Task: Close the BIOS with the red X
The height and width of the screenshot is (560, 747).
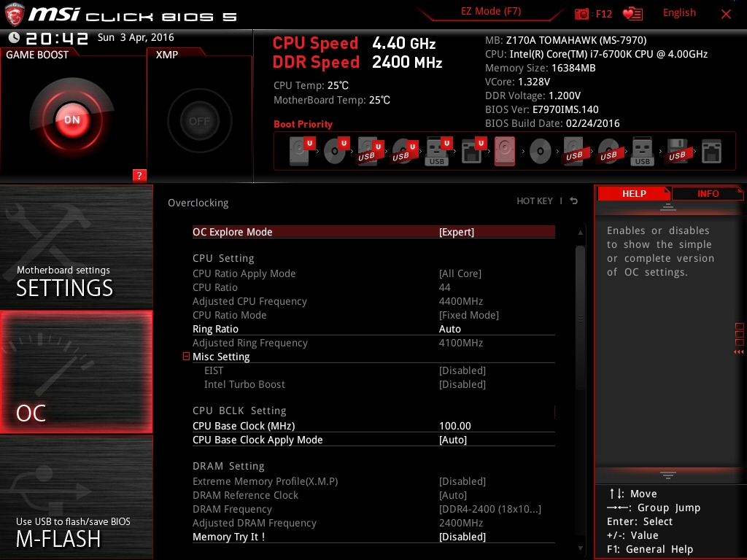Action: pos(726,14)
